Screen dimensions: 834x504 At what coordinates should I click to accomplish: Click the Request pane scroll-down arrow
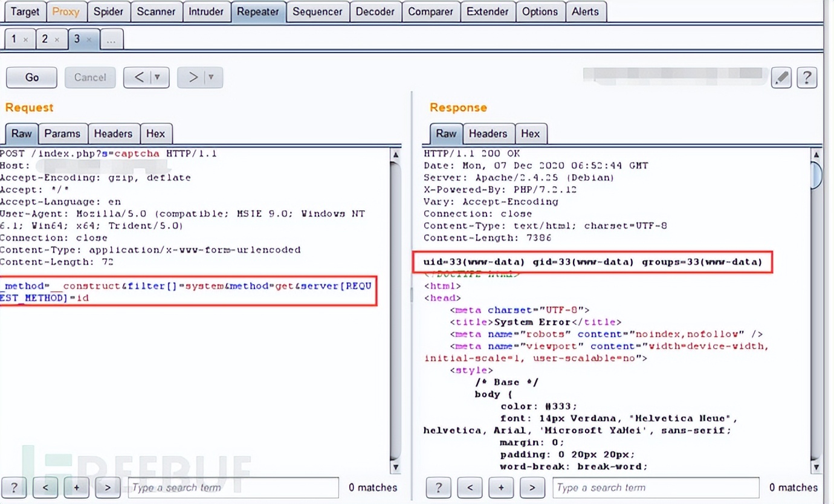pyautogui.click(x=396, y=467)
